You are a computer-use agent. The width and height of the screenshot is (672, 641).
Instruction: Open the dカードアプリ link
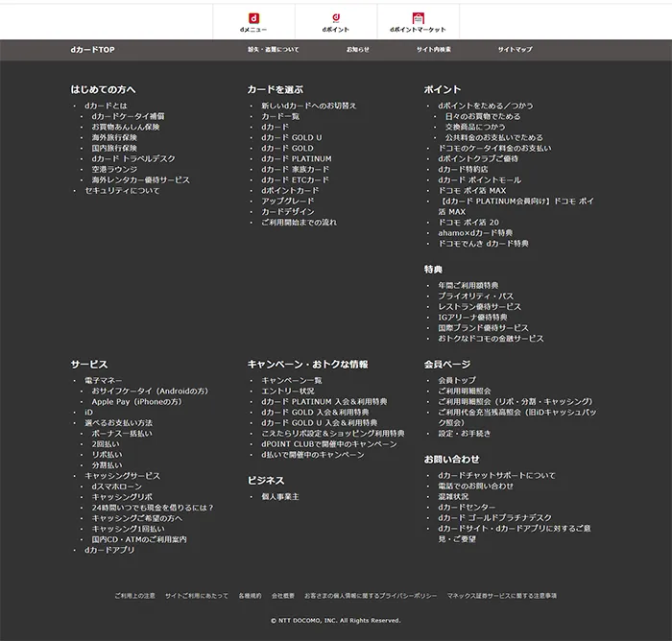(109, 550)
